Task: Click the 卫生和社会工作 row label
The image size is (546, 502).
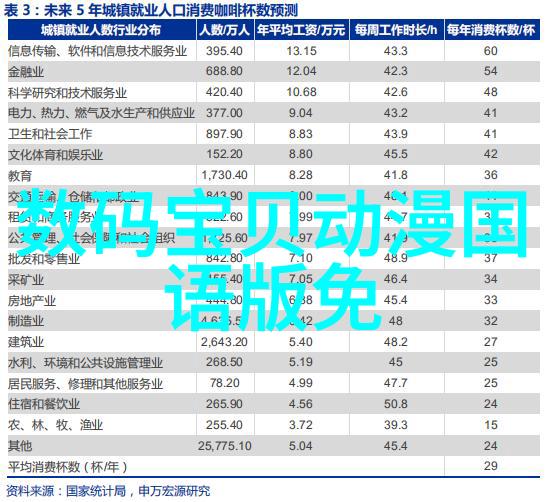Action: click(50, 134)
